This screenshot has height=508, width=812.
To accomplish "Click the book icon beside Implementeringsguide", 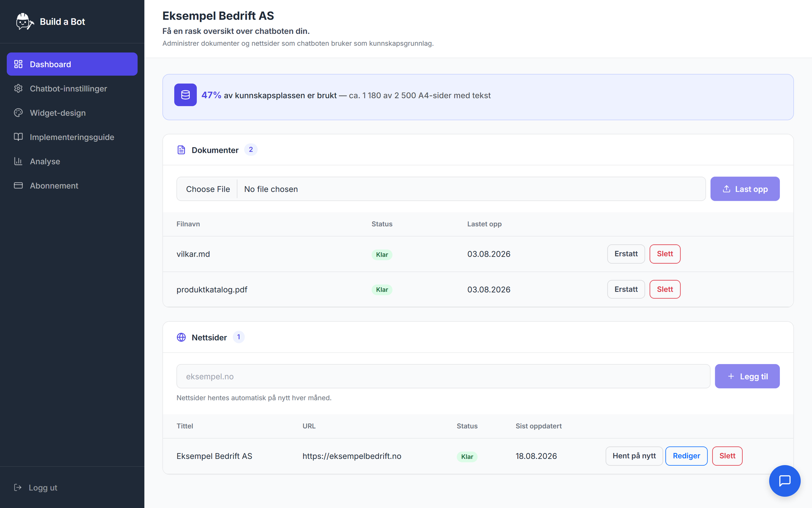I will click(18, 137).
